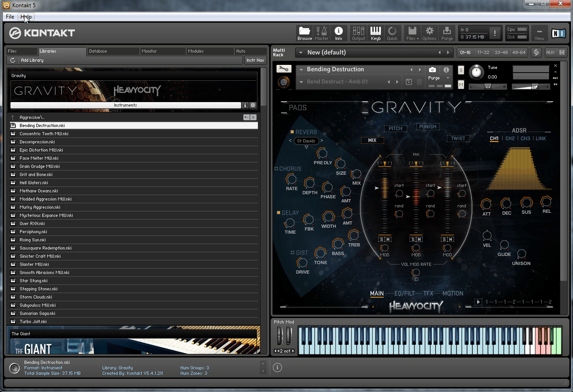
Task: Toggle the on-screen Keyb keyboard
Action: (375, 33)
